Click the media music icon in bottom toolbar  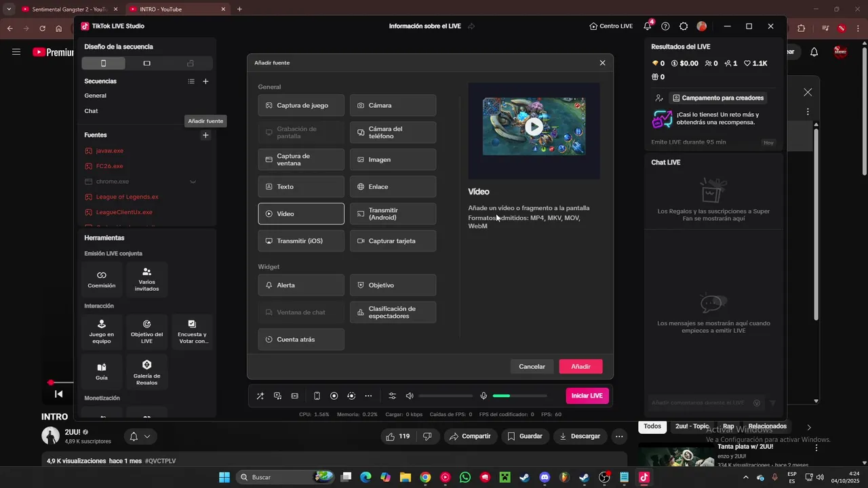click(277, 396)
